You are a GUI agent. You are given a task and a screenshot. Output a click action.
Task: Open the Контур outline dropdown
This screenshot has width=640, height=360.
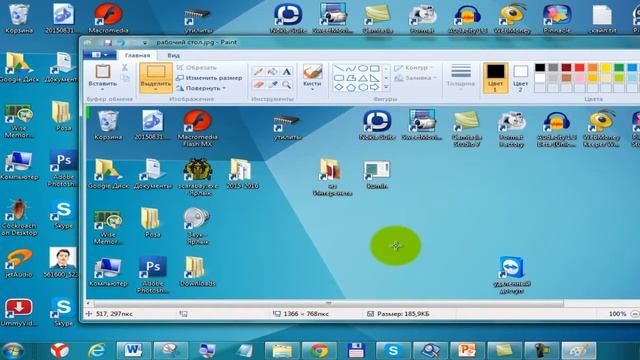[x=414, y=68]
